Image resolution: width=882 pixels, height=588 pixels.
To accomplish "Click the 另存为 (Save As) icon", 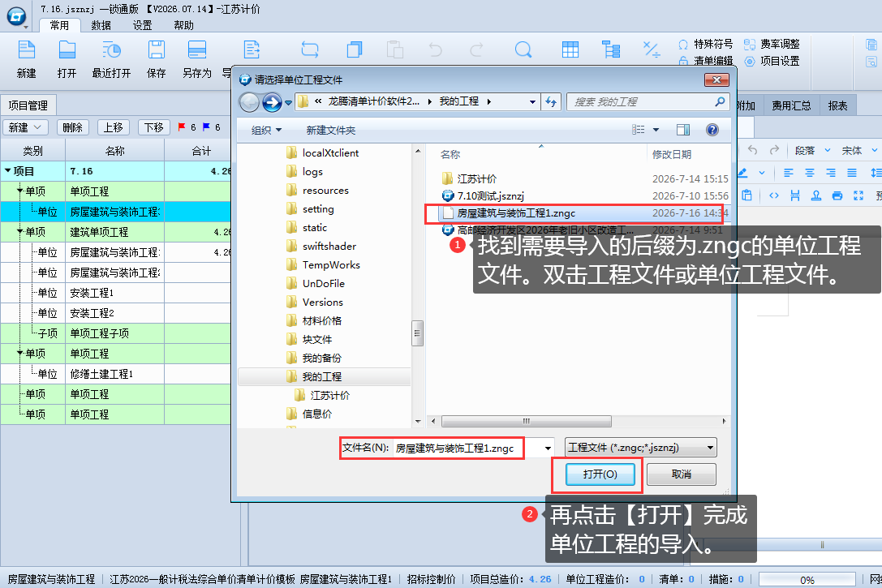I will click(x=197, y=50).
